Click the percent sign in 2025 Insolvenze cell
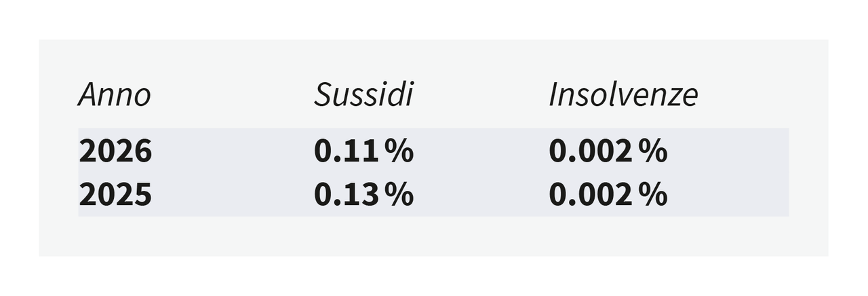Viewport: 868px width, 296px height. click(653, 195)
